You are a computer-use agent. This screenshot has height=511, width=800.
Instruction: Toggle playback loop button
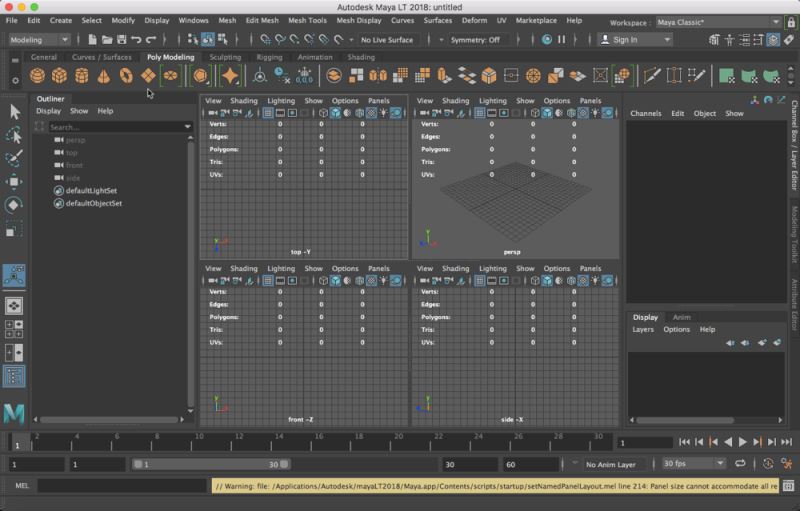[x=740, y=464]
